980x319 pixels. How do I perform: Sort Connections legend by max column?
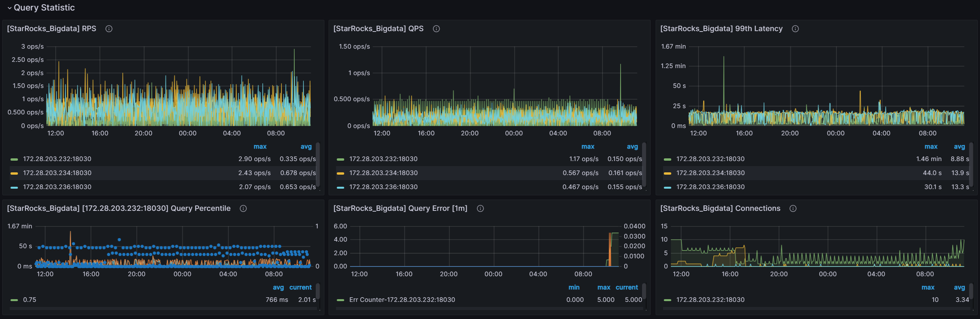[928, 287]
